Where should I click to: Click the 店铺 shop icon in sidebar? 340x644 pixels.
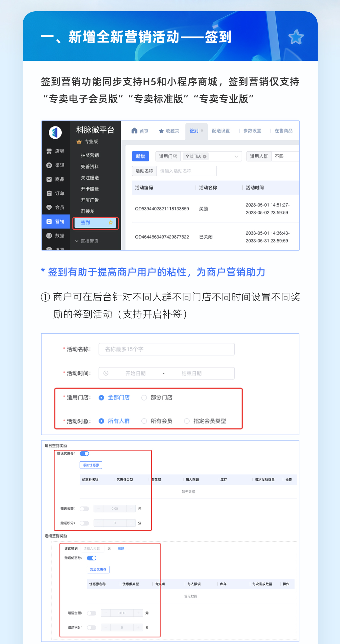tap(49, 151)
